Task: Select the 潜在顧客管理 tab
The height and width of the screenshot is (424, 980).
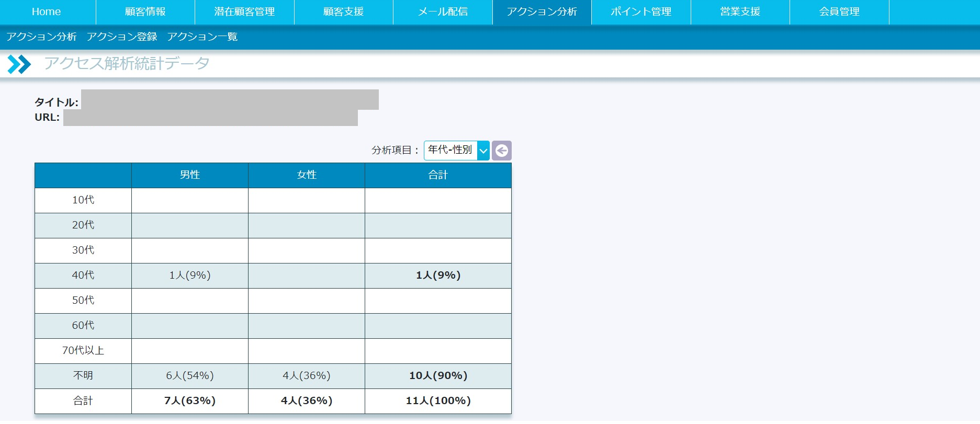Action: 244,12
